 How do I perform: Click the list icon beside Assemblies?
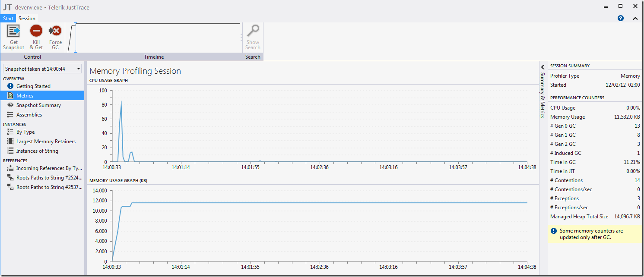pos(10,115)
